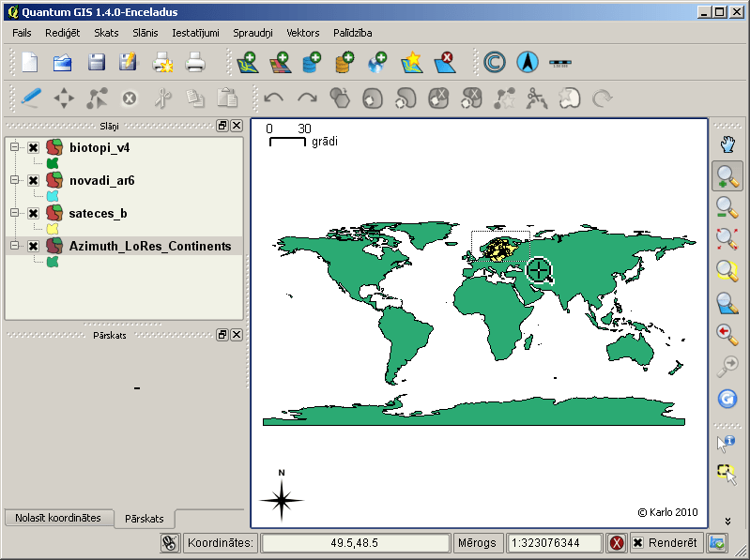Open the Scale Bar plugin icon

coord(560,63)
